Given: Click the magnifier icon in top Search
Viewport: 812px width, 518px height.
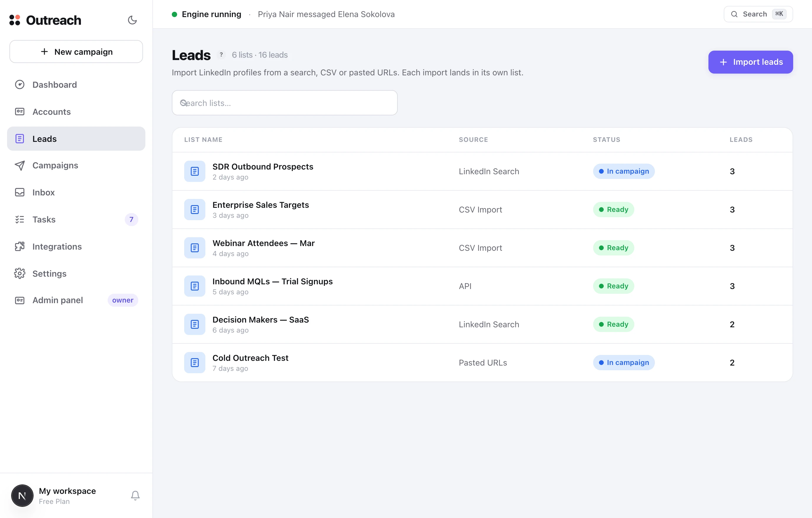Looking at the screenshot, I should pos(734,14).
